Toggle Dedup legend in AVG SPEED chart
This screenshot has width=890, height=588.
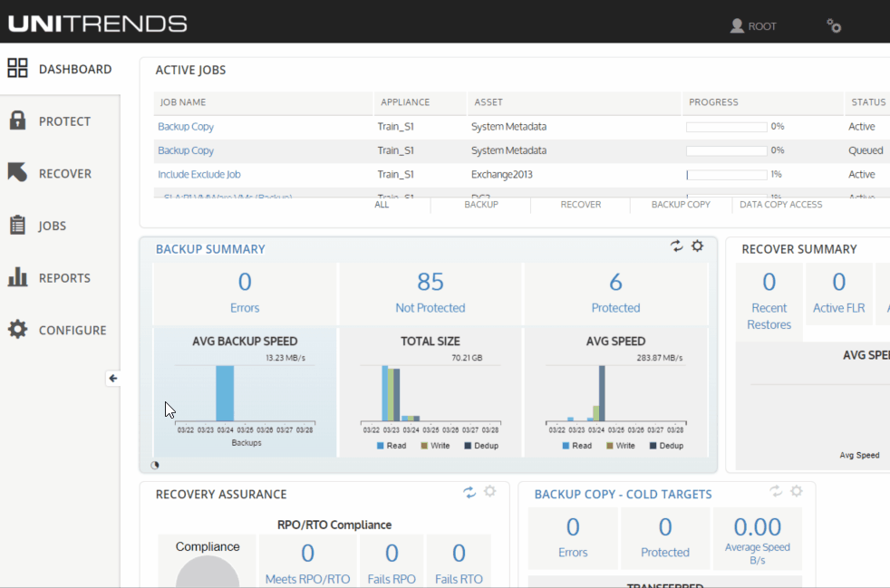pos(666,446)
